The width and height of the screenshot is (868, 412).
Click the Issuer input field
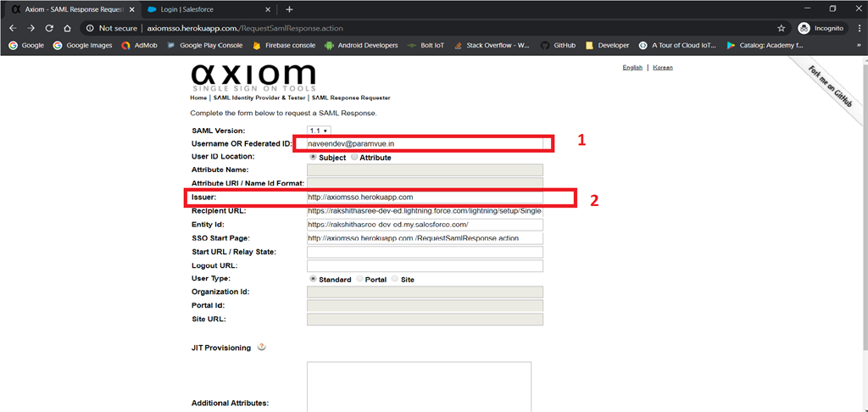tap(425, 198)
